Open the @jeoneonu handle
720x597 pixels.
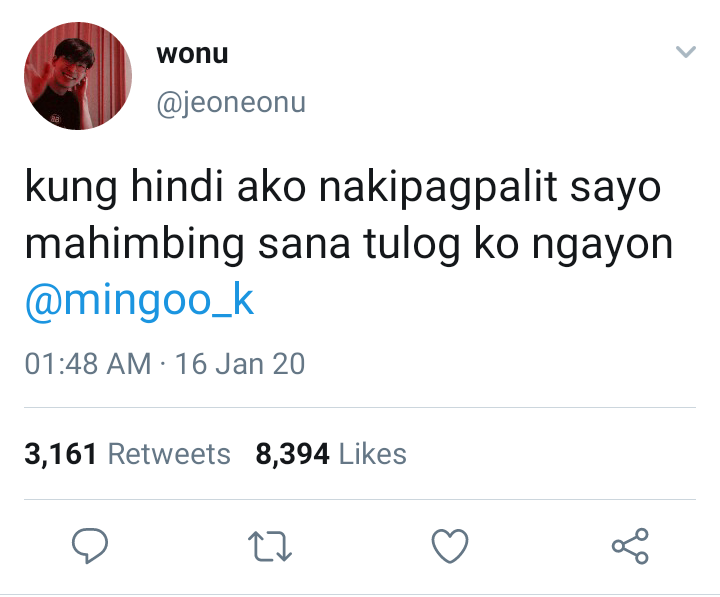(231, 103)
